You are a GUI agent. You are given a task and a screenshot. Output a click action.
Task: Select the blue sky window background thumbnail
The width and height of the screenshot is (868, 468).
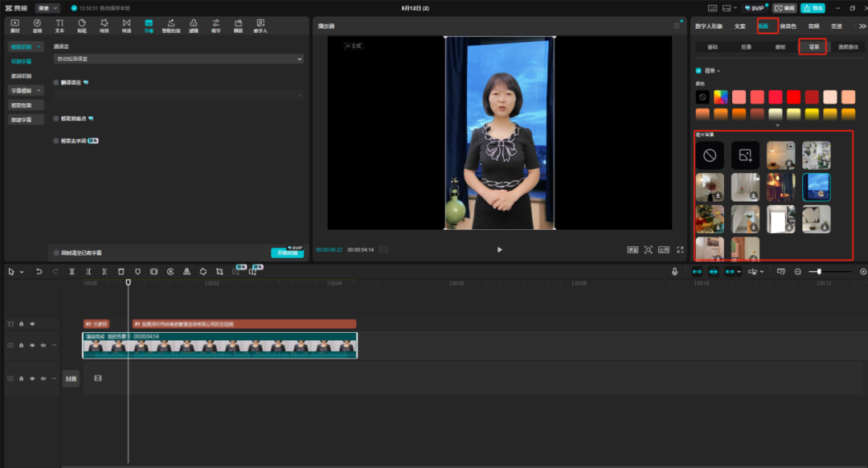click(816, 187)
